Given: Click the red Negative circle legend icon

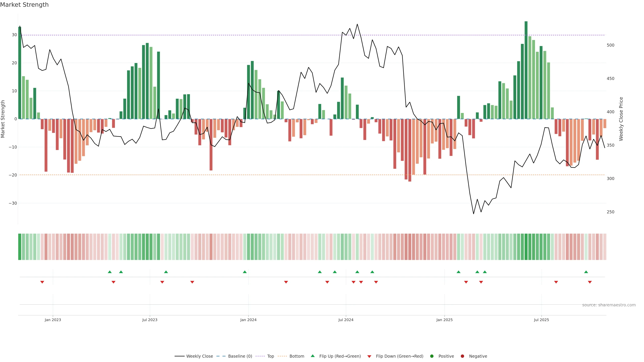Looking at the screenshot, I should pos(462,356).
